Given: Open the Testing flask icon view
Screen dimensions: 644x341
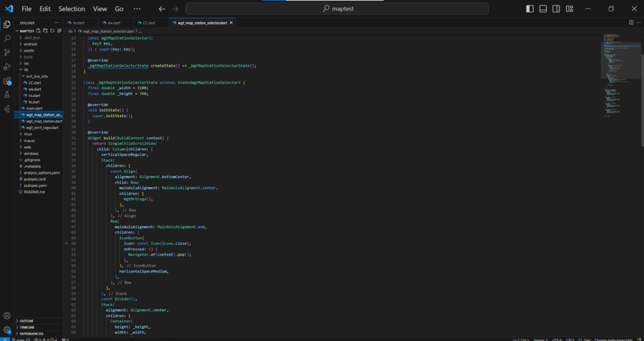Looking at the screenshot, I should (x=8, y=95).
